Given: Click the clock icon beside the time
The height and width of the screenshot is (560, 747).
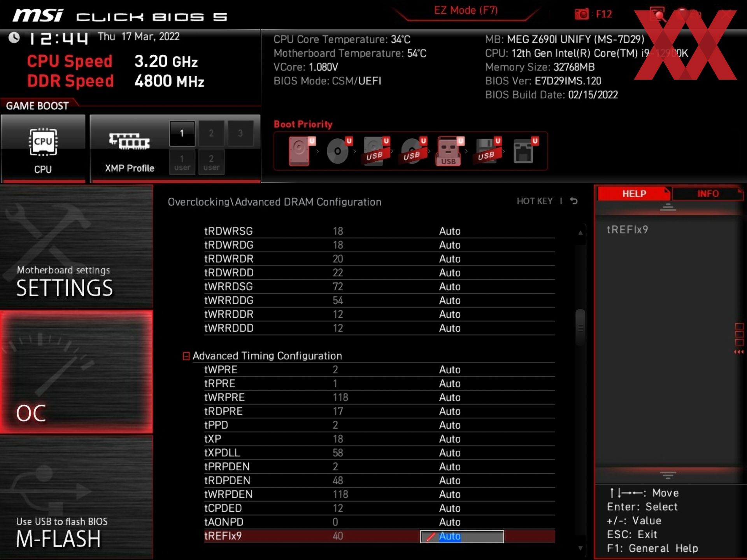Looking at the screenshot, I should coord(14,37).
